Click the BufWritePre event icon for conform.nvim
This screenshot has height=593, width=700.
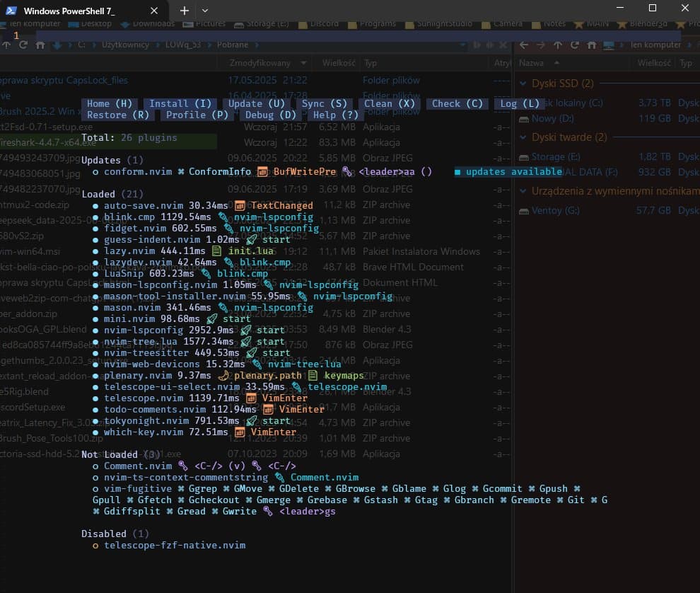tap(262, 171)
